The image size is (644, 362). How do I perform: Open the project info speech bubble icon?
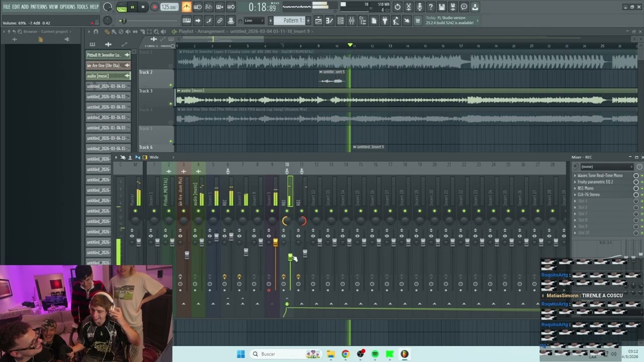464,7
